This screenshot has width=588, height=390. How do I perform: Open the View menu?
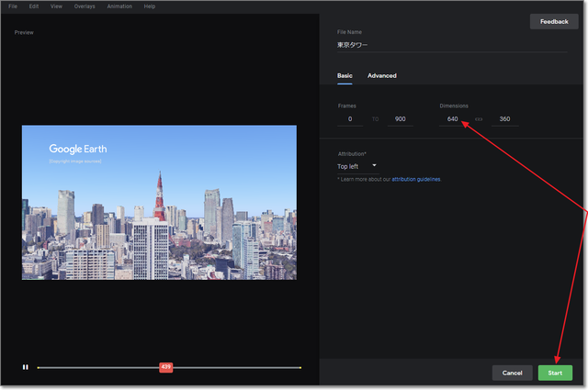(x=57, y=6)
